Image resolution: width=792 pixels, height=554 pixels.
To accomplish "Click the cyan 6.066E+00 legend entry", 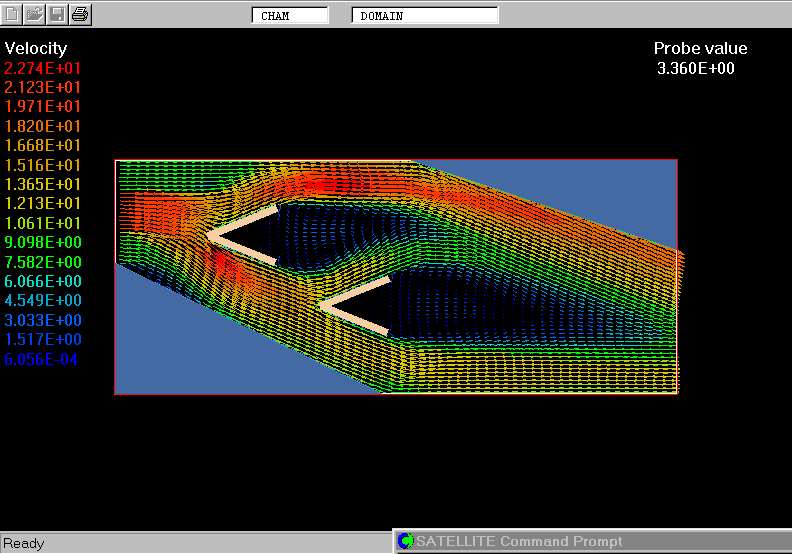I will [x=43, y=282].
